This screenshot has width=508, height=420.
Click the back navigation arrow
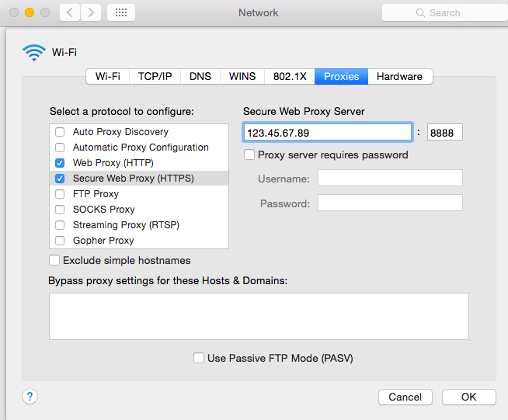pyautogui.click(x=69, y=12)
